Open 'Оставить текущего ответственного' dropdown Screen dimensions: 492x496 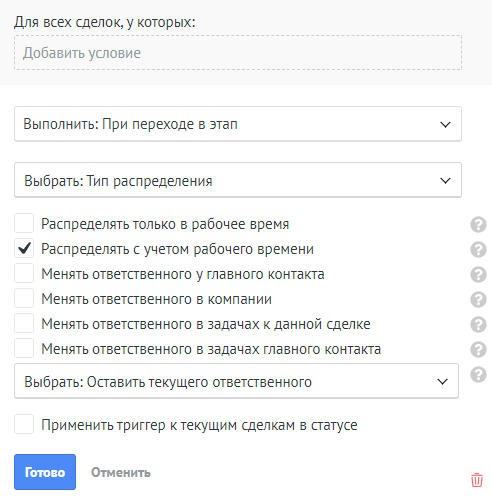click(x=236, y=381)
